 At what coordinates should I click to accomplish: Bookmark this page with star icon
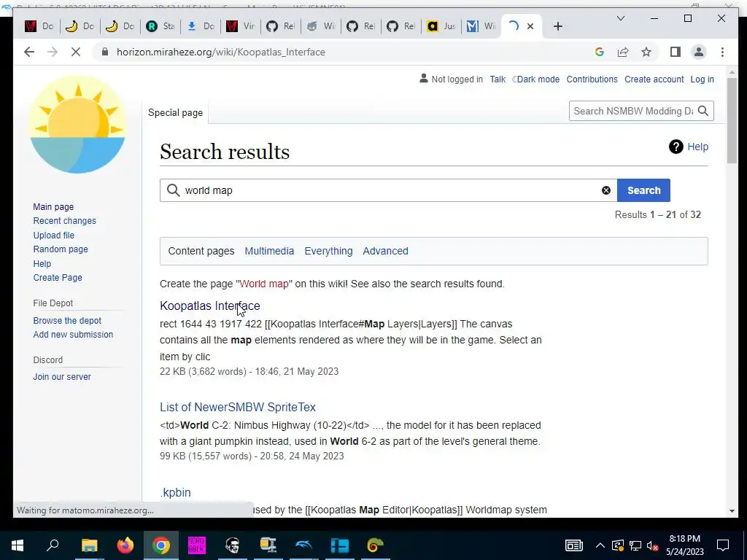click(646, 52)
